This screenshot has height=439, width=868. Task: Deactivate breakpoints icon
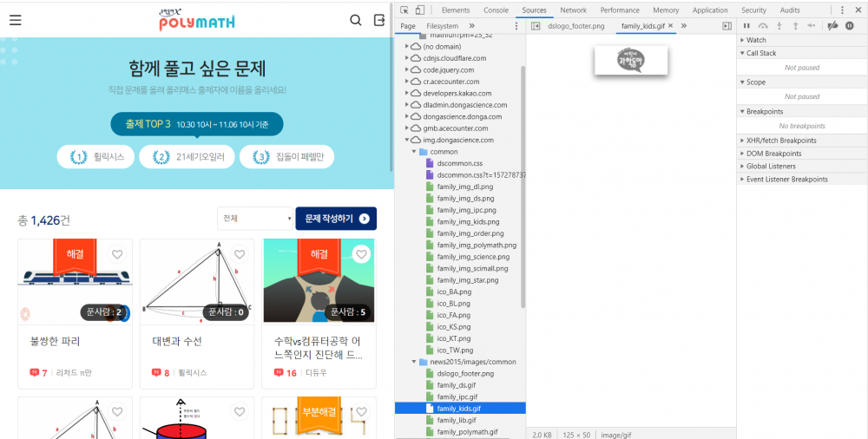[832, 26]
